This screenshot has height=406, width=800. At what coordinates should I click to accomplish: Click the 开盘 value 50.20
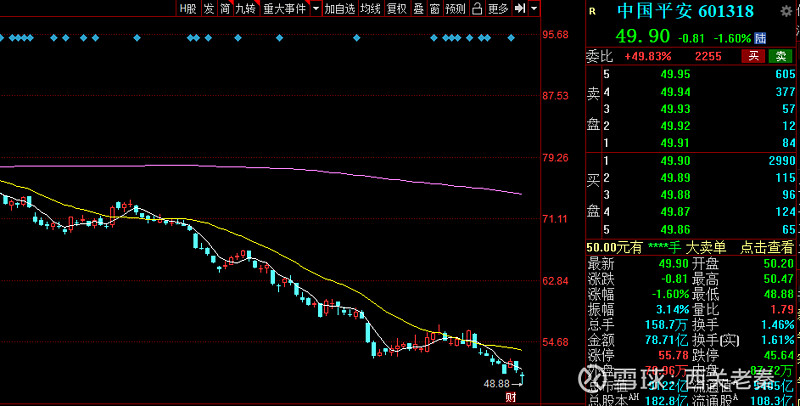[780, 264]
